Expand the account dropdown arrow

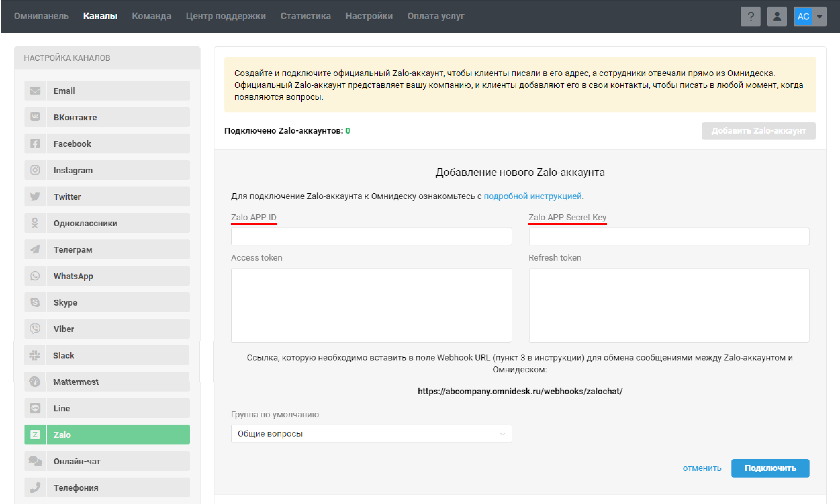(x=819, y=16)
